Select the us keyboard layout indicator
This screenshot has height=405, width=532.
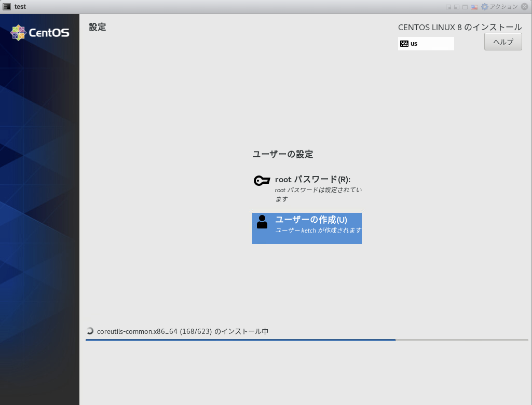pos(426,44)
